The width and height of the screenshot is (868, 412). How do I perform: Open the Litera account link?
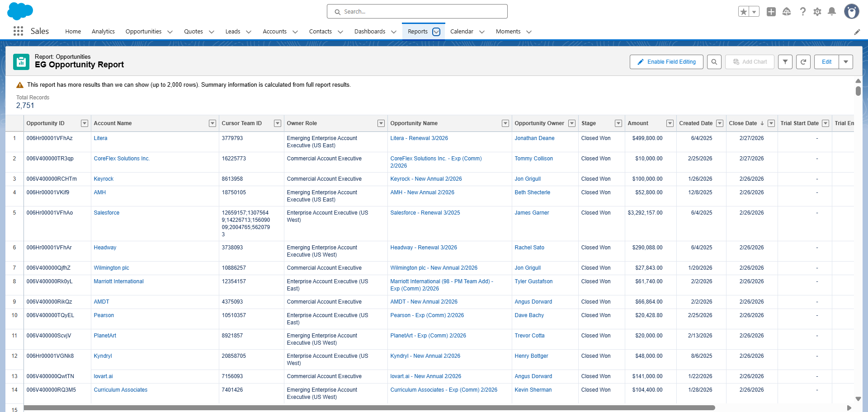(x=100, y=138)
